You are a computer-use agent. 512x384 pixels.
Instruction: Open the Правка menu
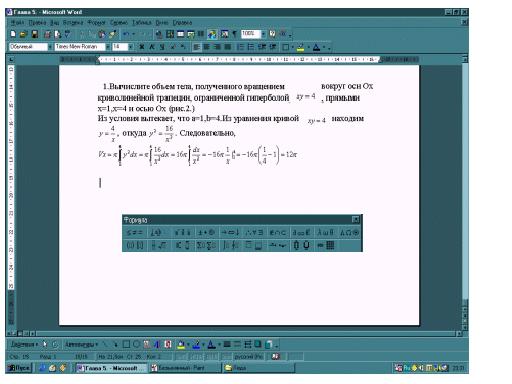(37, 23)
